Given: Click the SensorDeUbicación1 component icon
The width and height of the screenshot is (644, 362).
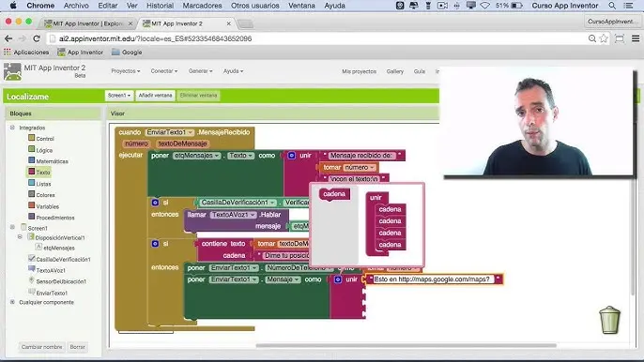Looking at the screenshot, I should [32, 280].
